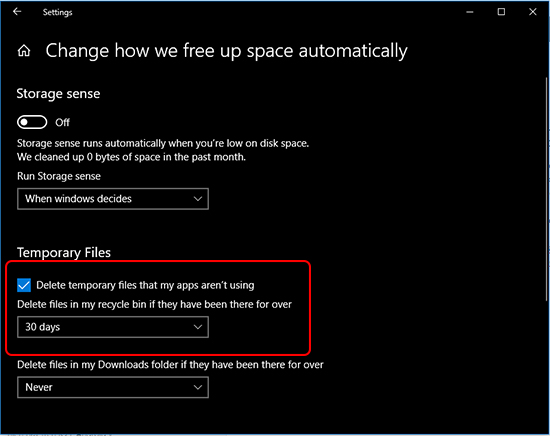550x436 pixels.
Task: Select the Temporary Files section heading
Action: coord(64,253)
